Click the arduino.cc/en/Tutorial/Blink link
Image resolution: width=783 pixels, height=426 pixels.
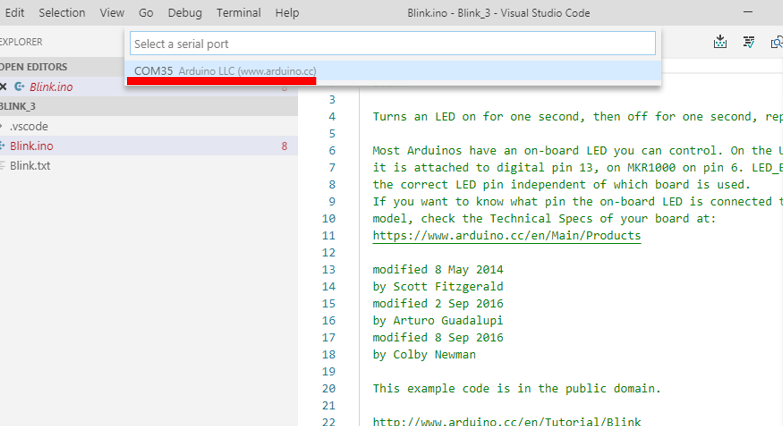(506, 421)
